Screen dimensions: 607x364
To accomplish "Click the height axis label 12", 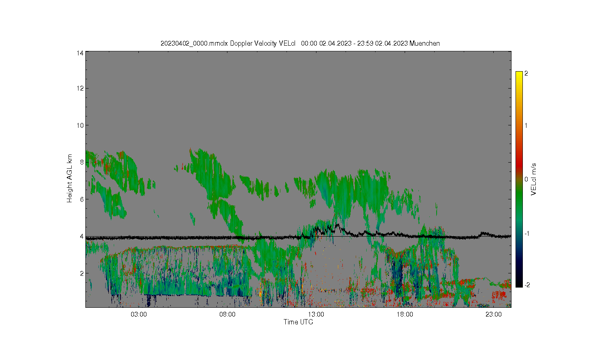I will click(x=80, y=88).
